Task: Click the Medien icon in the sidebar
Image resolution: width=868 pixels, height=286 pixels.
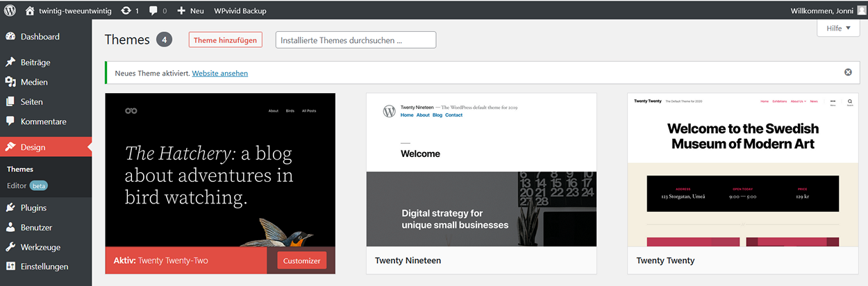Action: tap(10, 82)
